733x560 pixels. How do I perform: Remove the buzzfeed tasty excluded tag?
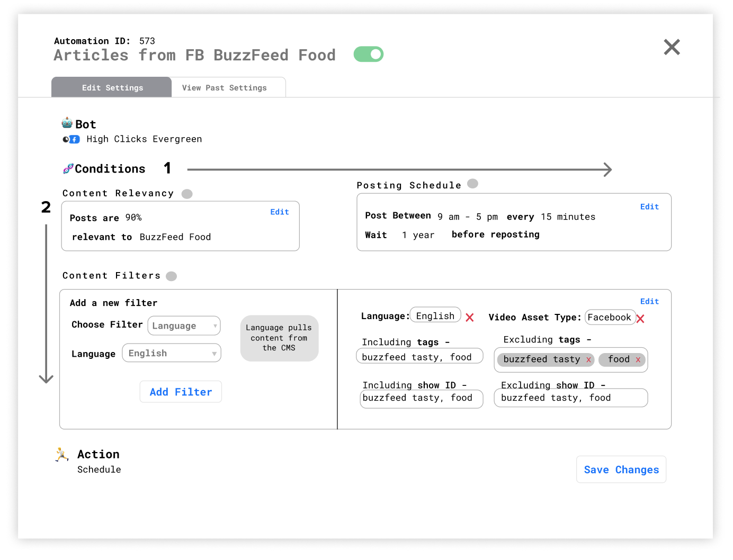(x=588, y=360)
